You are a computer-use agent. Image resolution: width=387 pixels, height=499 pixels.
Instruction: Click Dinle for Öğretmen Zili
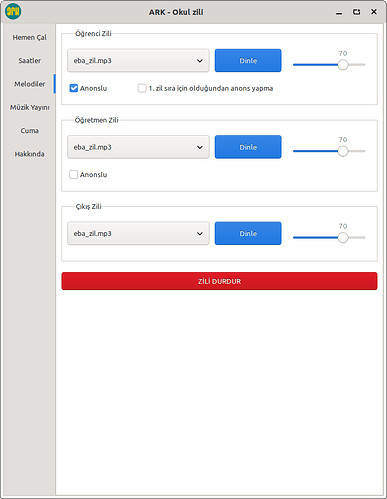pos(248,147)
